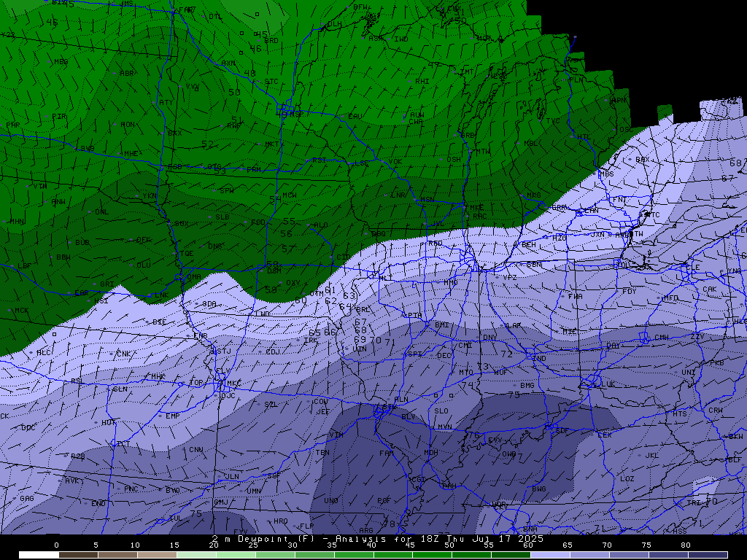Select the CRW station label
747x560 pixels.
[x=716, y=410]
